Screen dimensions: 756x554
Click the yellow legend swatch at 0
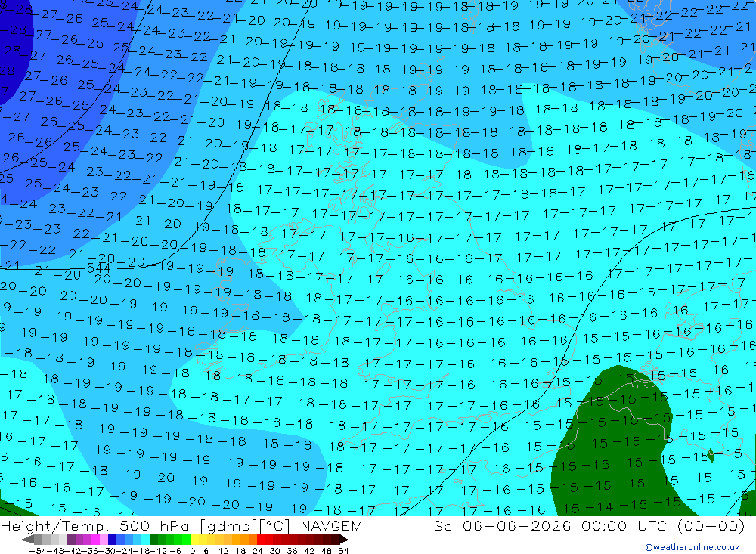click(x=194, y=540)
